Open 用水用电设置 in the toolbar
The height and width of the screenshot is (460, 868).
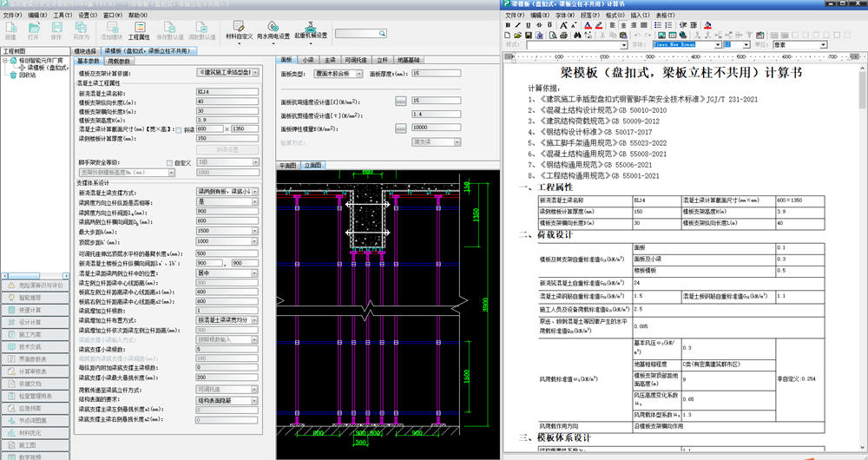(x=273, y=31)
